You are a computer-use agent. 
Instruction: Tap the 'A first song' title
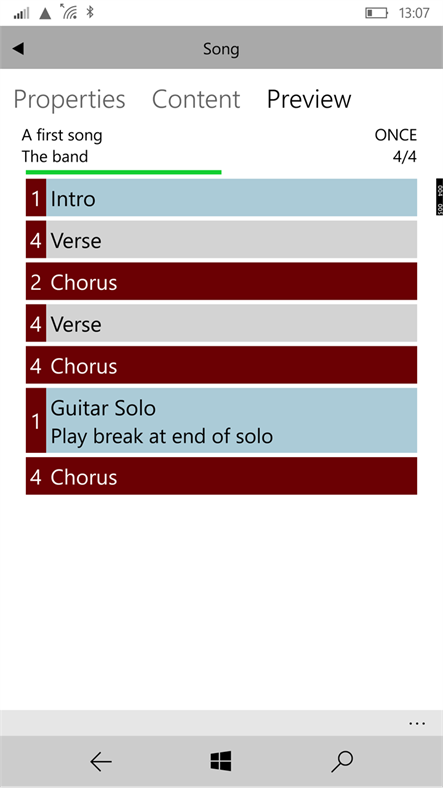pos(62,135)
